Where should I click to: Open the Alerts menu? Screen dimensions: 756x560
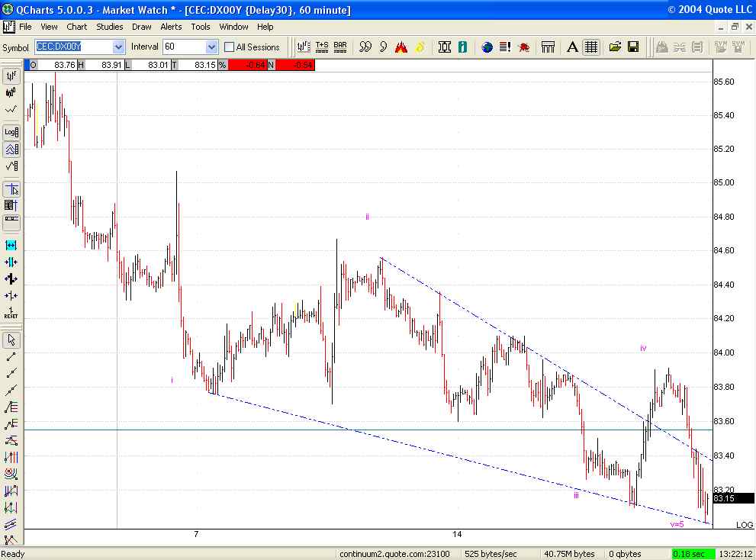click(x=171, y=27)
